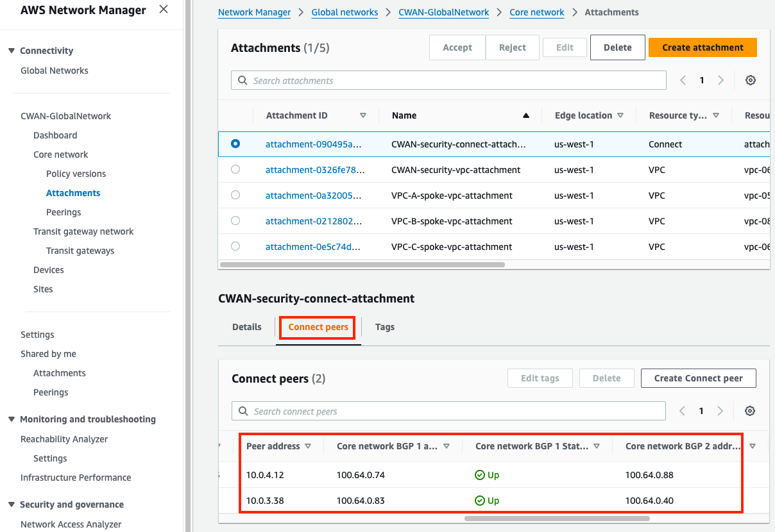Click connect peers table horizontal scrollbar
Screen dimensions: 775x532
coord(557,518)
